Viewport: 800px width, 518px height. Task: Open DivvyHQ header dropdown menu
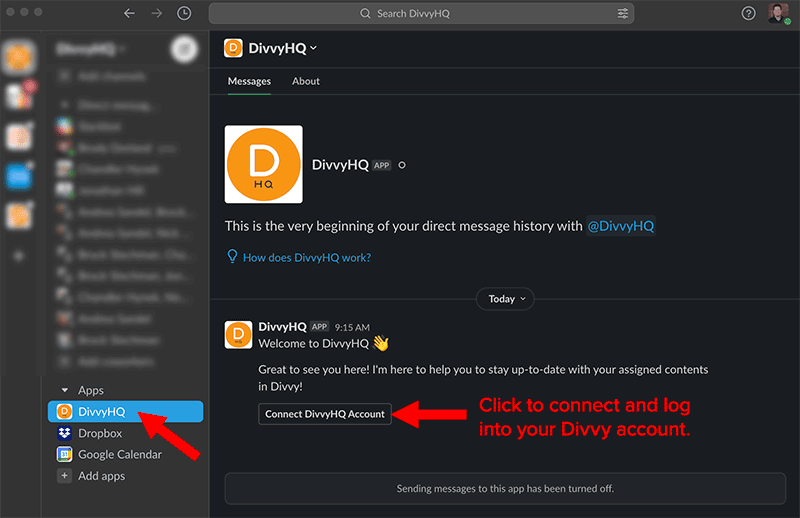pos(282,48)
